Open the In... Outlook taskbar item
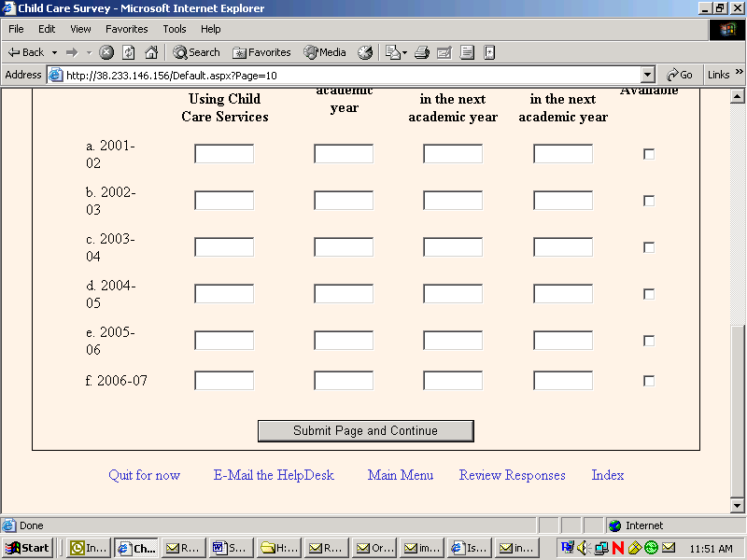Viewport: 747px width, 560px height. [89, 548]
